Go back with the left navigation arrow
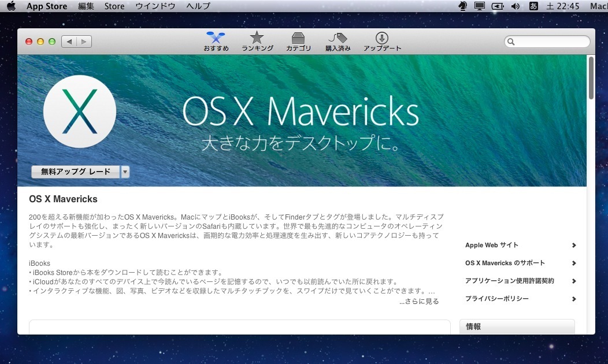This screenshot has height=364, width=608. (69, 41)
